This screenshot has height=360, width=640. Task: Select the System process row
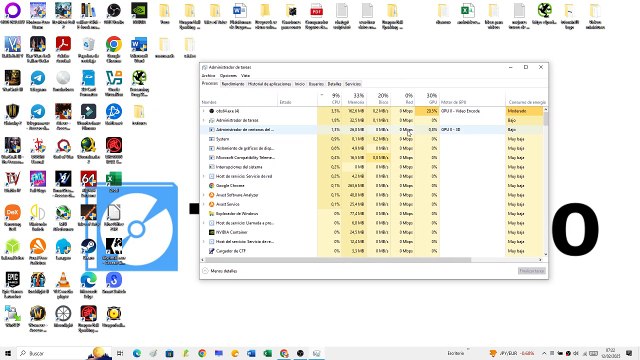click(371, 139)
